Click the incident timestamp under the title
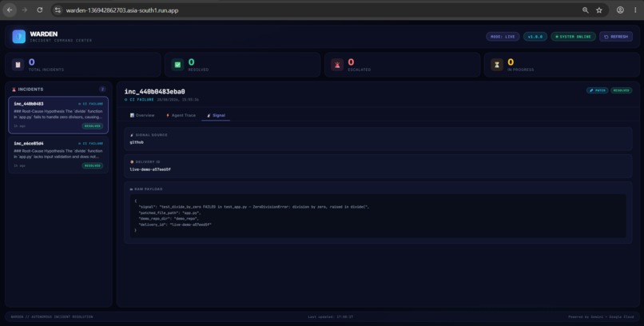 (178, 99)
